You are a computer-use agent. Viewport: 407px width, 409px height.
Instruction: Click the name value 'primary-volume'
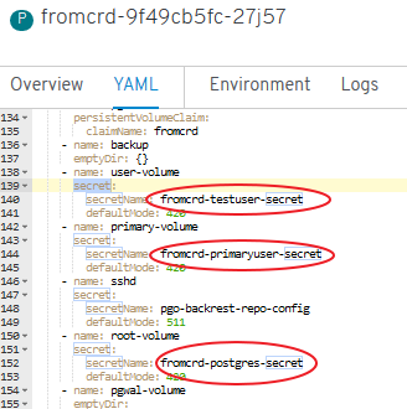[154, 227]
